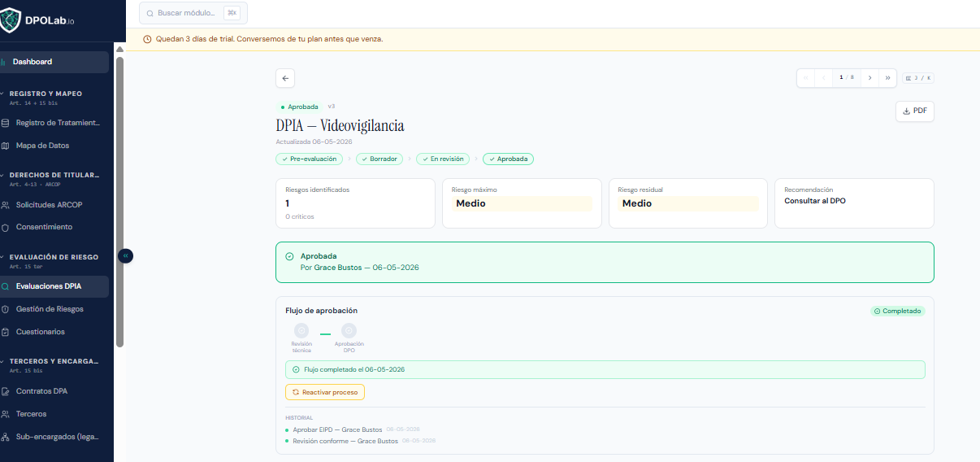Click the users icon beside Solicitudes ARCOP
The image size is (980, 462).
(6, 204)
